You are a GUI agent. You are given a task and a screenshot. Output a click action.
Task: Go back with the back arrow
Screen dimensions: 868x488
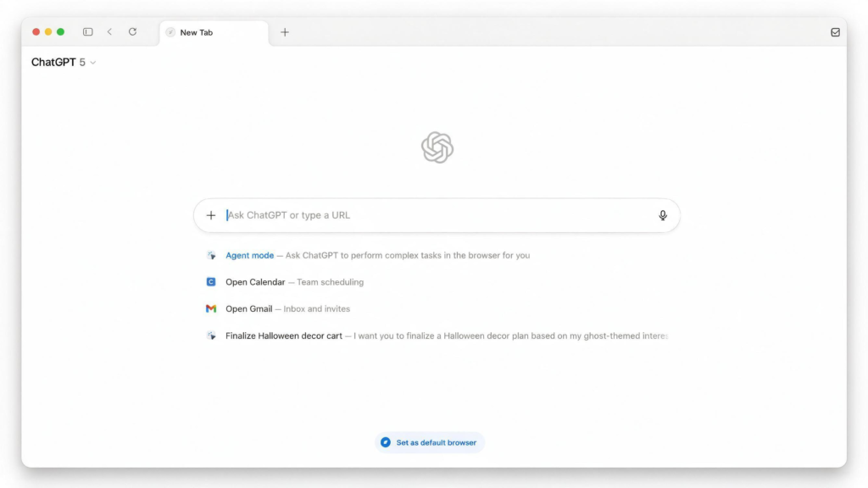(x=109, y=32)
